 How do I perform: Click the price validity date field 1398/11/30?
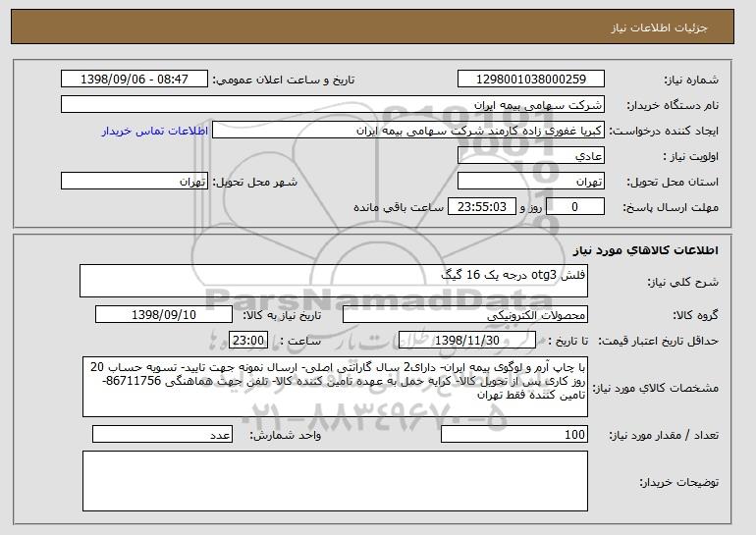point(467,341)
